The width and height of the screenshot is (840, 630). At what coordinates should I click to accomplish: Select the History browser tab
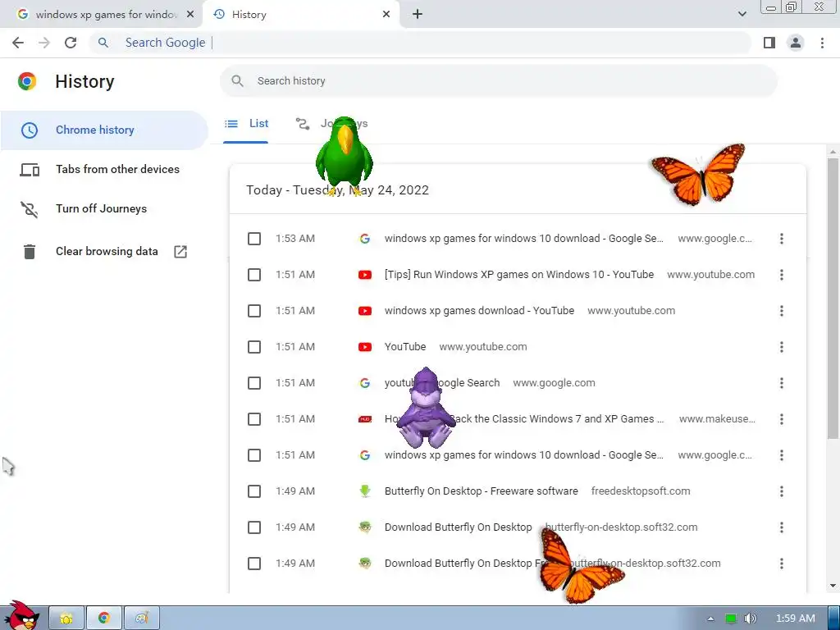pos(301,15)
